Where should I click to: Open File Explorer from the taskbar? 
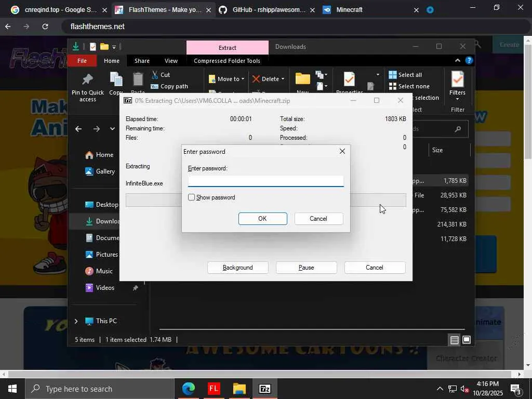click(x=239, y=389)
